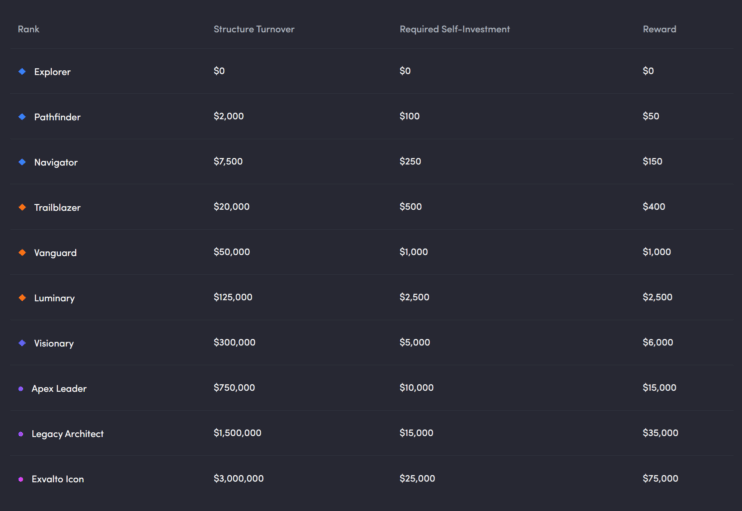The height and width of the screenshot is (511, 742).
Task: Select the Rank column header
Action: pos(28,29)
